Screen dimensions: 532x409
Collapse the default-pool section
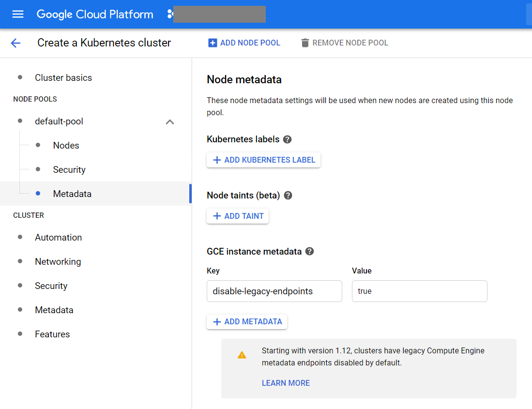(170, 122)
